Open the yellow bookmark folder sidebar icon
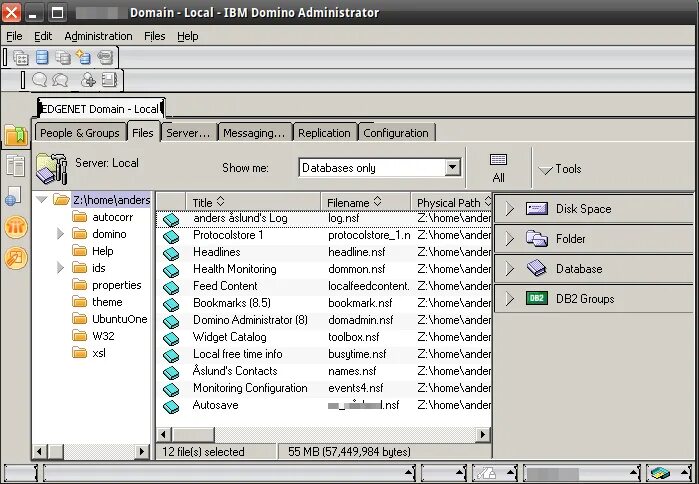This screenshot has width=699, height=484. [16, 134]
